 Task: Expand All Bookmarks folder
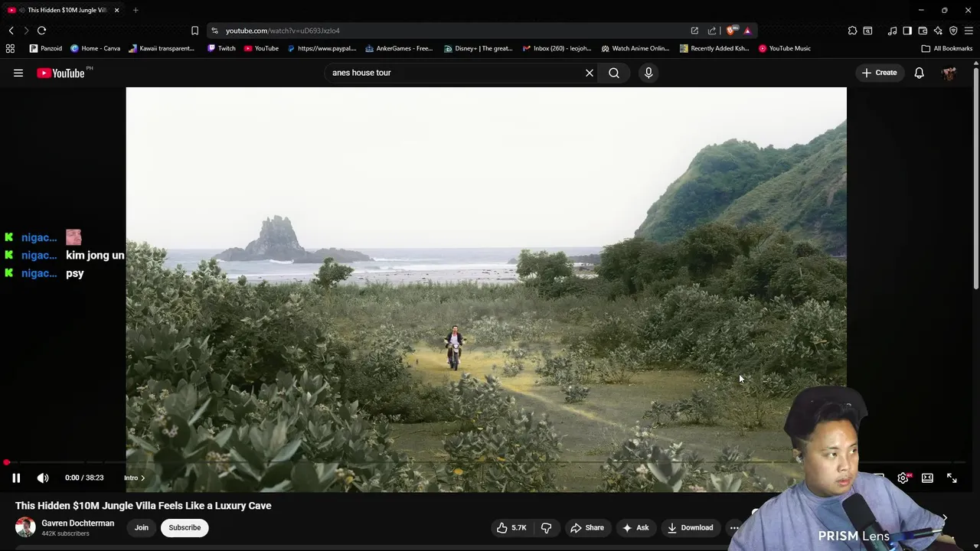point(947,48)
